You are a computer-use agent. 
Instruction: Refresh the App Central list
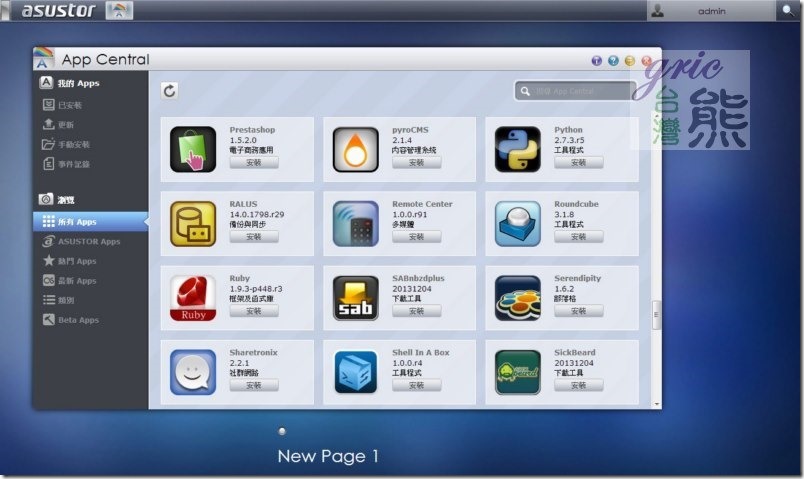pyautogui.click(x=170, y=91)
